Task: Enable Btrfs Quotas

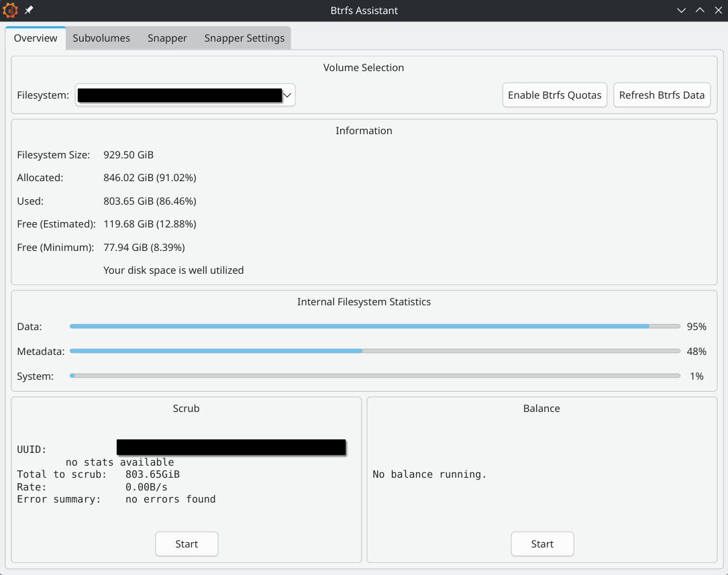Action: pyautogui.click(x=554, y=95)
